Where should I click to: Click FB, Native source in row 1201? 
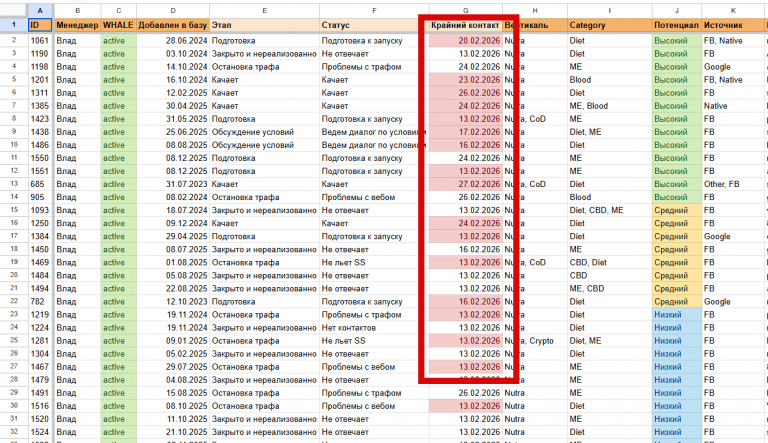(x=733, y=80)
